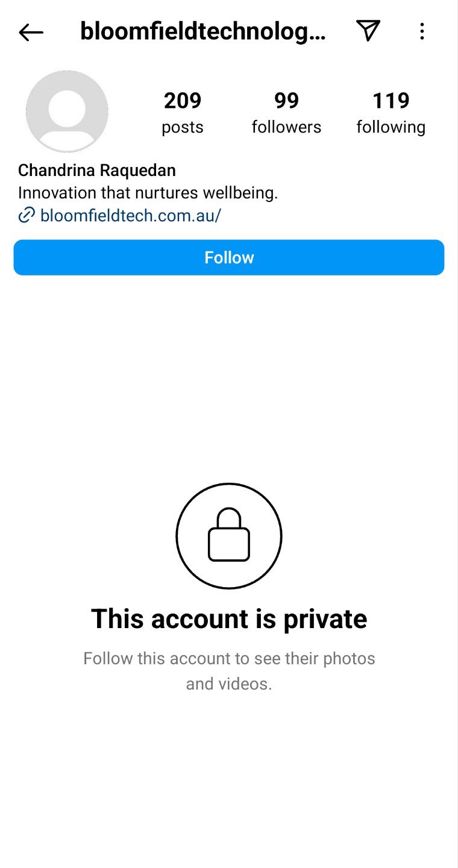Open the bloomfieldtech.com.au link
Screen dimensions: 458x868
pos(130,215)
